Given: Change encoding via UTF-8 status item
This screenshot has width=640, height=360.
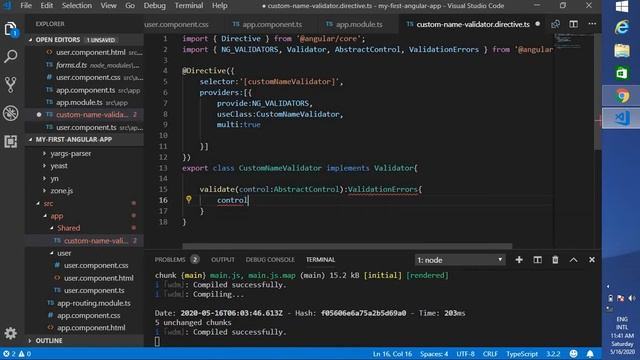Looking at the screenshot, I should 465,354.
